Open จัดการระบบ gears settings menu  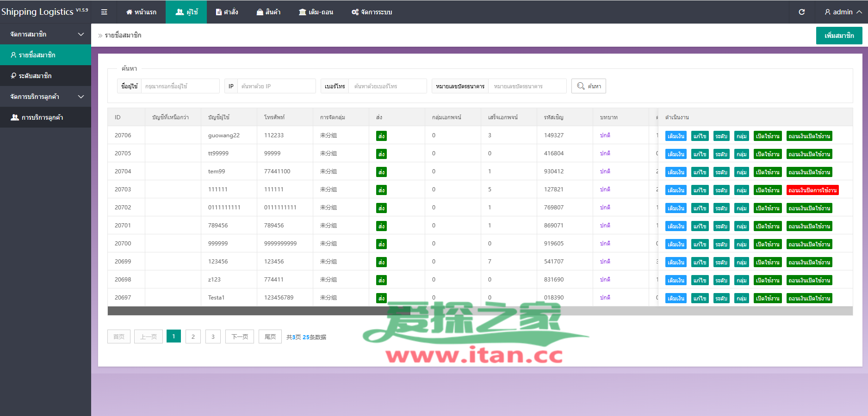click(x=372, y=12)
